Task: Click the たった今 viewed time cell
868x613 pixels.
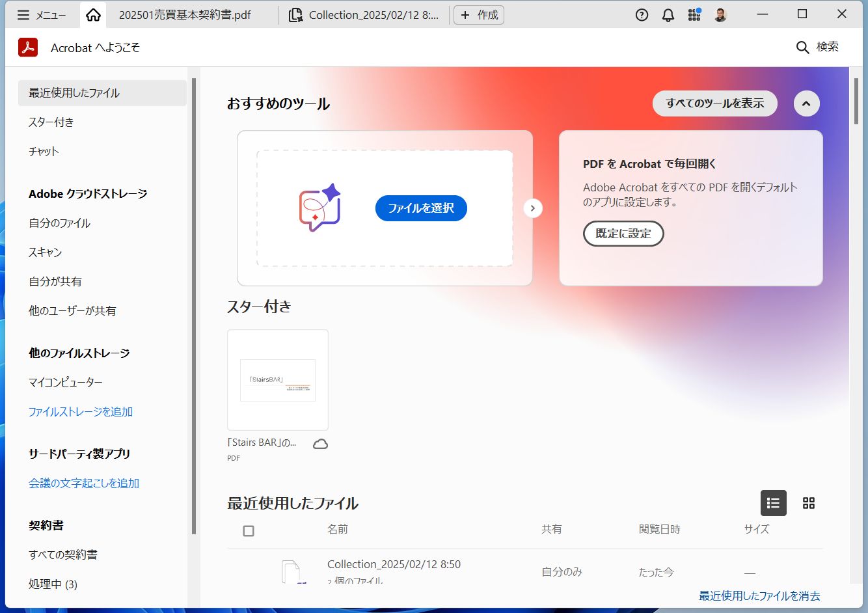Action: pyautogui.click(x=656, y=573)
